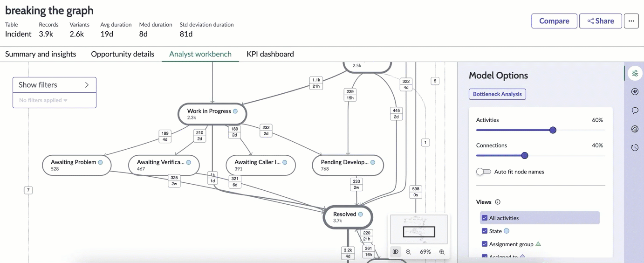Open the more options ellipsis button

[x=631, y=21]
